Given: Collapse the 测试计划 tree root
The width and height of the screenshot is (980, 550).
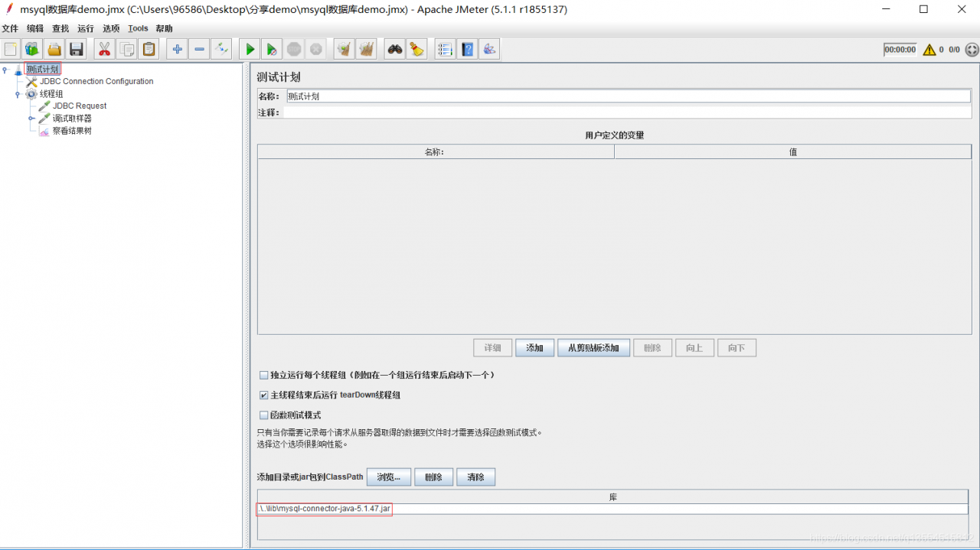Looking at the screenshot, I should [5, 70].
